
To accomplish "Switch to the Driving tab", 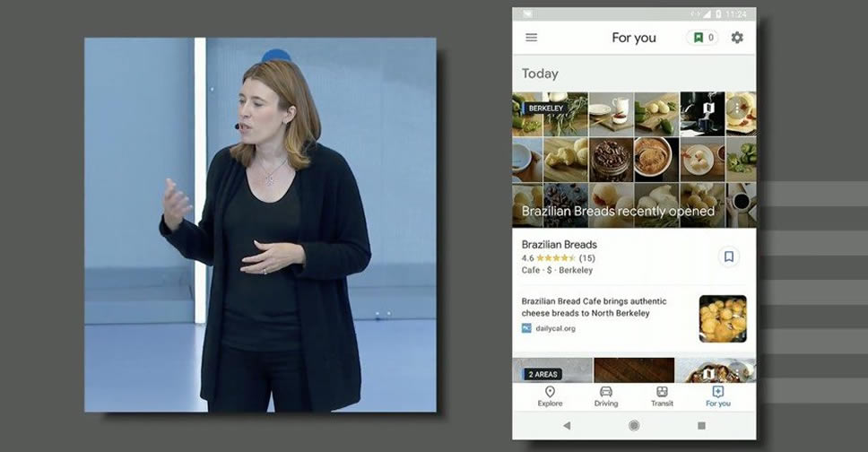I will tap(606, 396).
